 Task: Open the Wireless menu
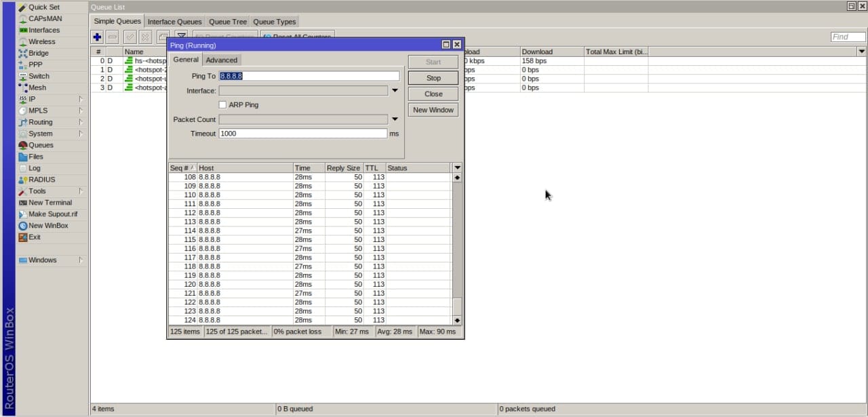tap(42, 41)
